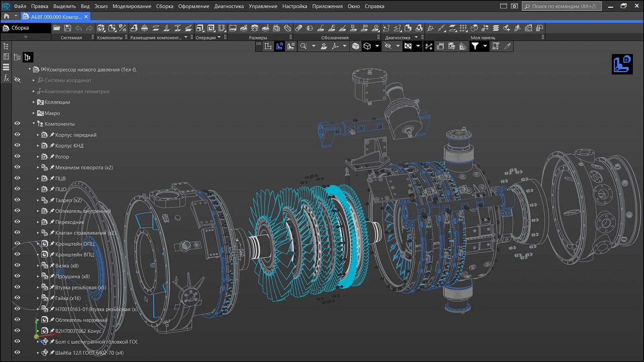Expand the Коллекции tree node

33,102
